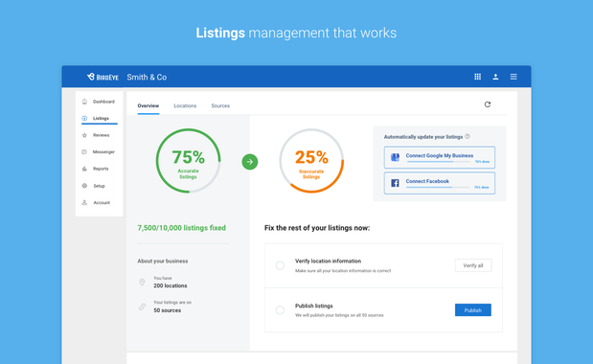Click the Dashboard home icon
This screenshot has width=593, height=364.
pyautogui.click(x=84, y=102)
